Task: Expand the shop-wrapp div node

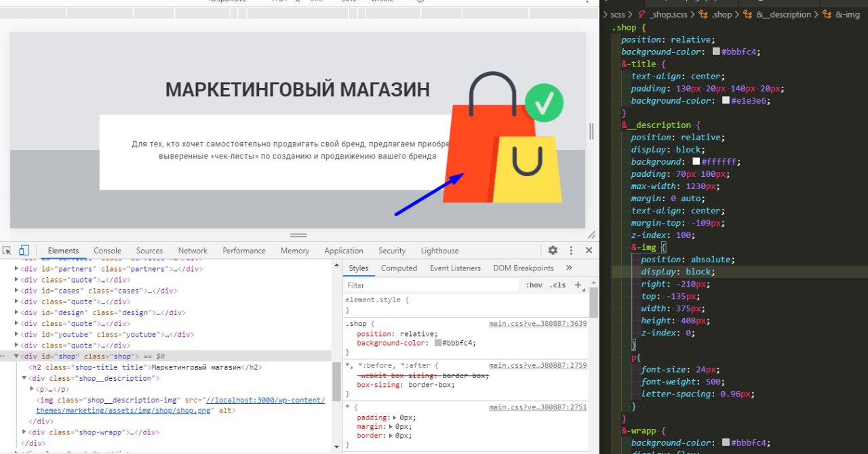Action: pos(24,432)
